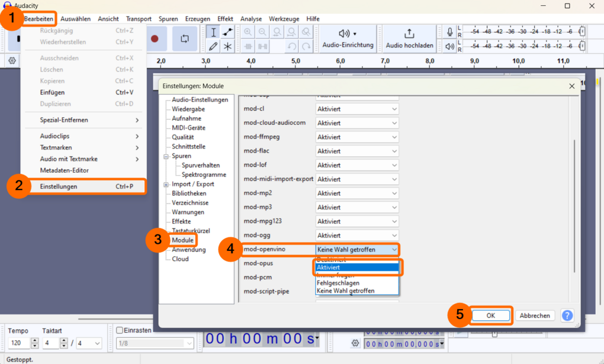Select the Envelope tool
Screen dimensions: 604x364
pos(227,32)
